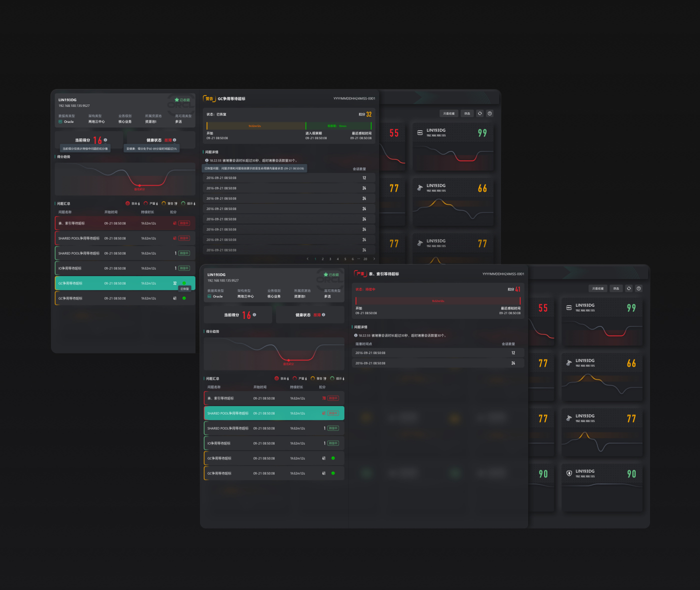
Task: Click info icon before the 18:22:33 message in lower panel
Action: [x=355, y=335]
